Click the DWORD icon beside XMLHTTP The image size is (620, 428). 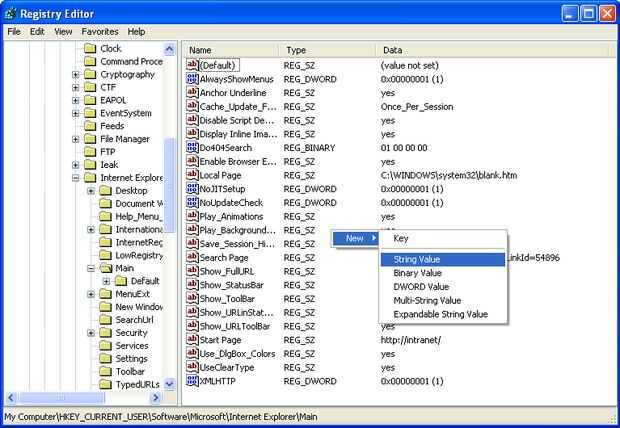[x=192, y=381]
